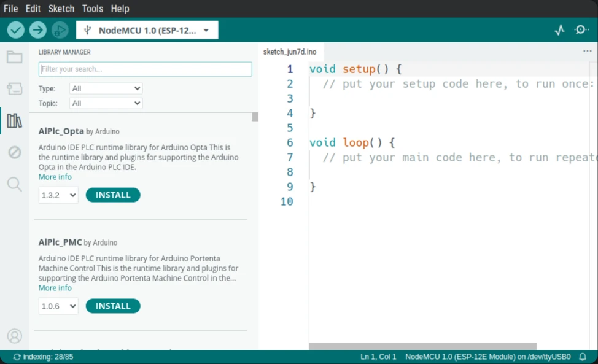Expand the Type filter dropdown

click(x=106, y=88)
